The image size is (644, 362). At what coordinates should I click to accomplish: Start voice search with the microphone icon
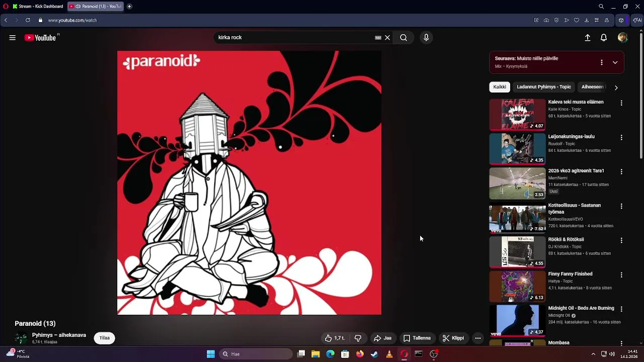[x=426, y=38]
